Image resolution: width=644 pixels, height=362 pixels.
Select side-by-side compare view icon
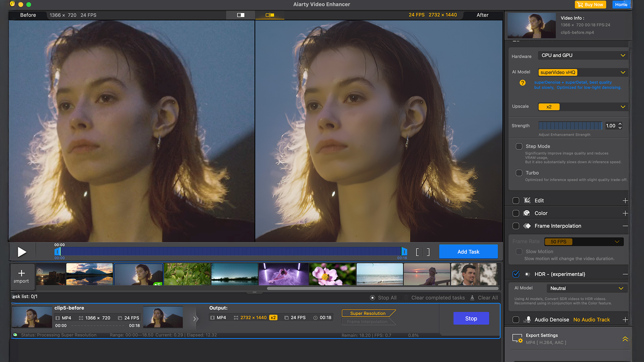270,15
